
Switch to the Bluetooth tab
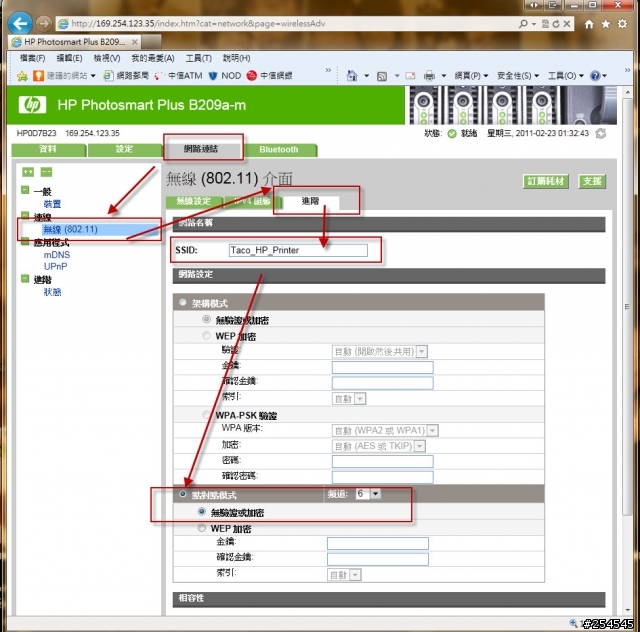click(x=279, y=150)
